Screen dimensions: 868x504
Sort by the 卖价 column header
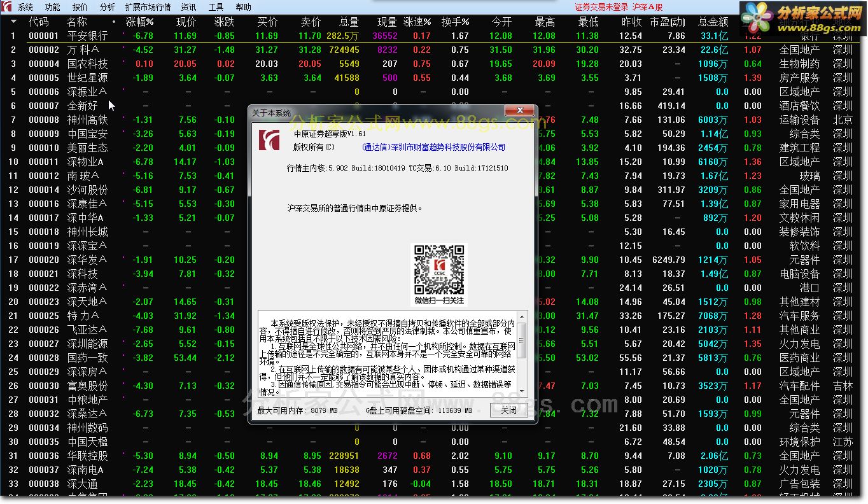point(311,22)
